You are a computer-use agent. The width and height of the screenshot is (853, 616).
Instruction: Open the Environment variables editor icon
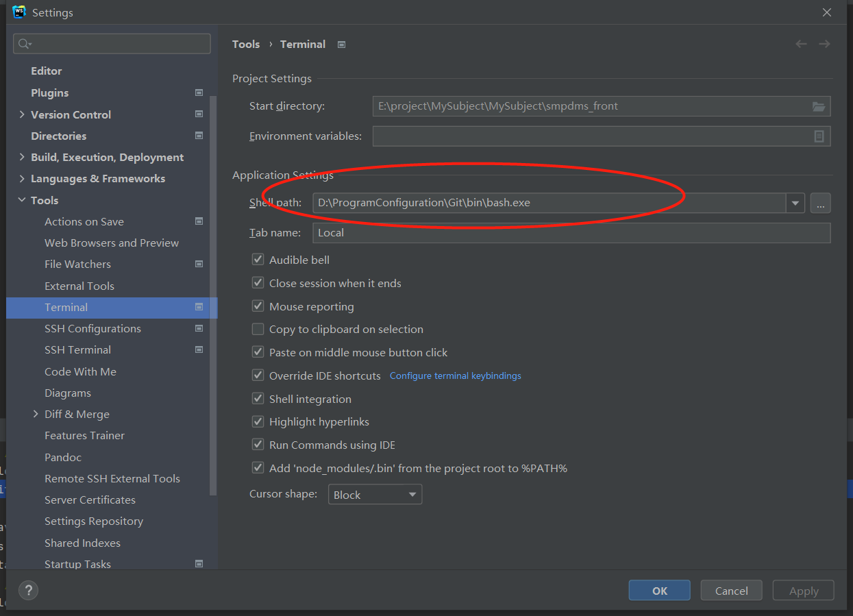point(819,136)
